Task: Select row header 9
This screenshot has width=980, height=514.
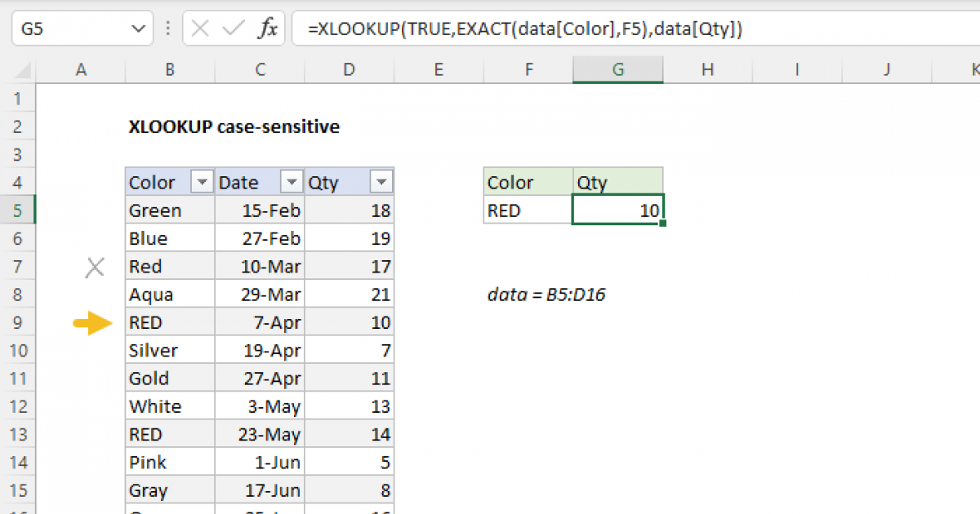Action: coord(18,321)
